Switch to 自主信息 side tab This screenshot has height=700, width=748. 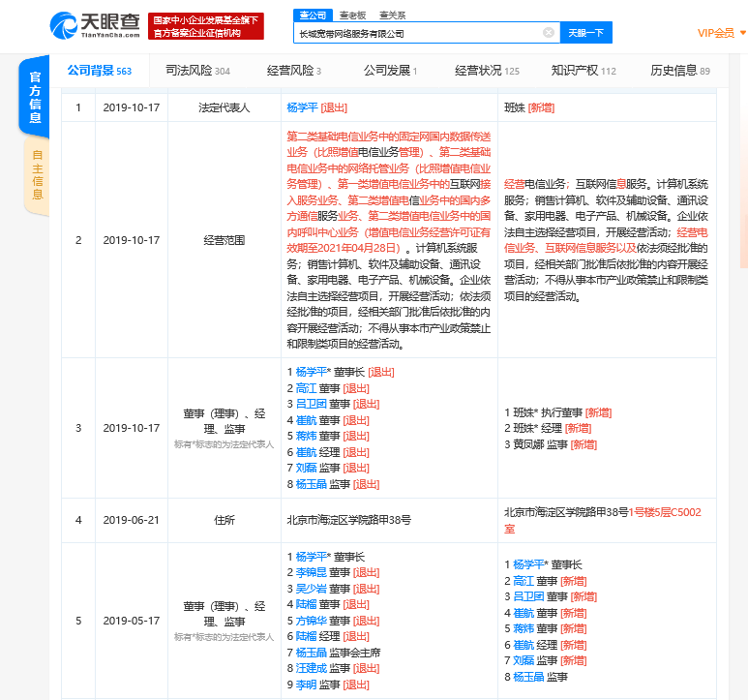pyautogui.click(x=37, y=174)
